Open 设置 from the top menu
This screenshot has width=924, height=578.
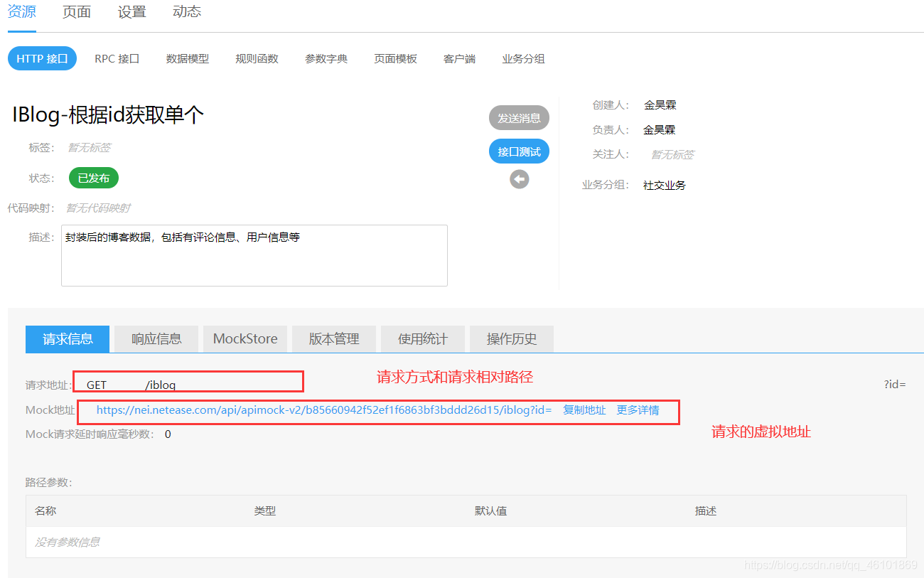[131, 11]
